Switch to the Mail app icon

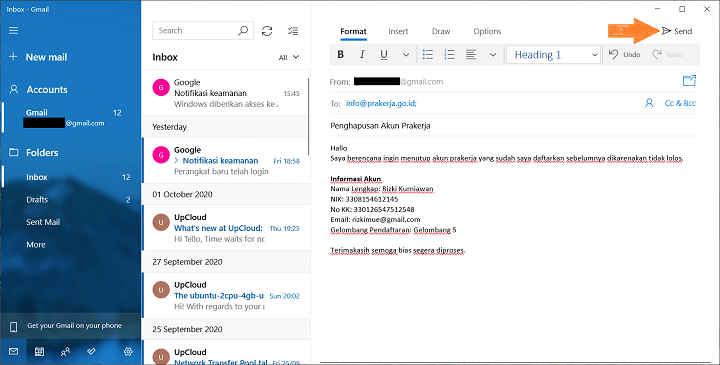click(13, 352)
